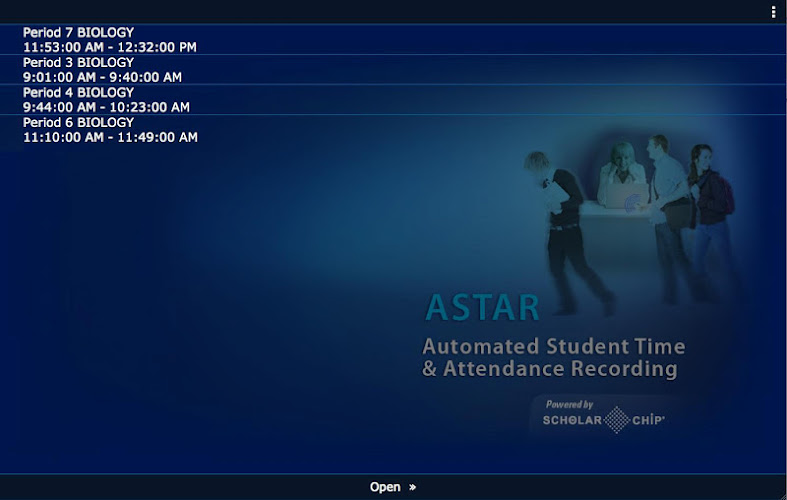This screenshot has height=500, width=787.
Task: Click the time 11:53:00 AM - 12:32:00 PM
Action: click(110, 47)
